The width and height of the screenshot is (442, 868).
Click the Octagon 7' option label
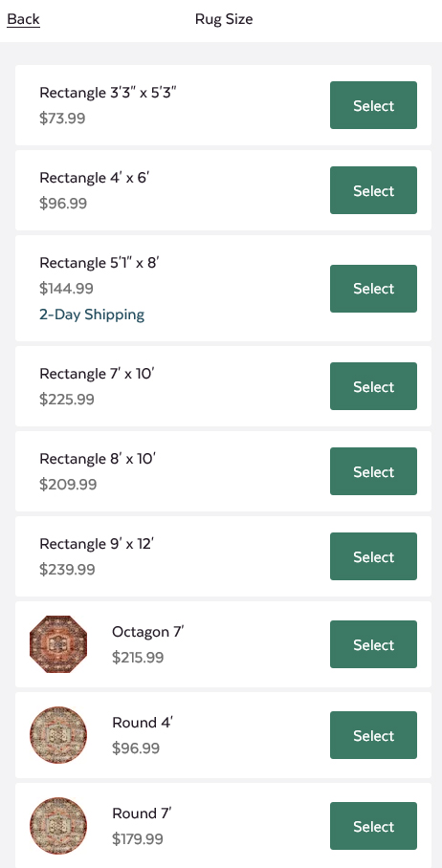coord(148,632)
